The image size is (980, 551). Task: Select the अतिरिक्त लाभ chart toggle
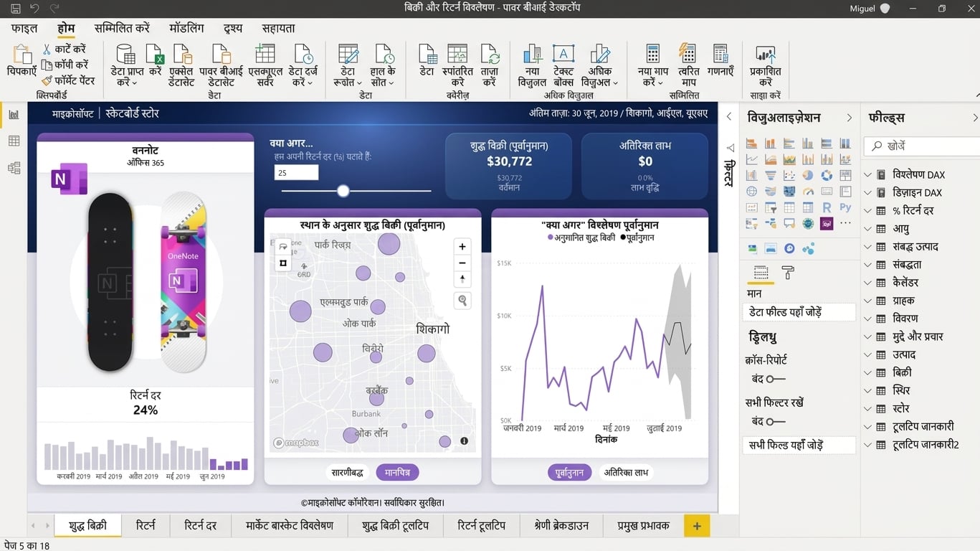(x=626, y=472)
